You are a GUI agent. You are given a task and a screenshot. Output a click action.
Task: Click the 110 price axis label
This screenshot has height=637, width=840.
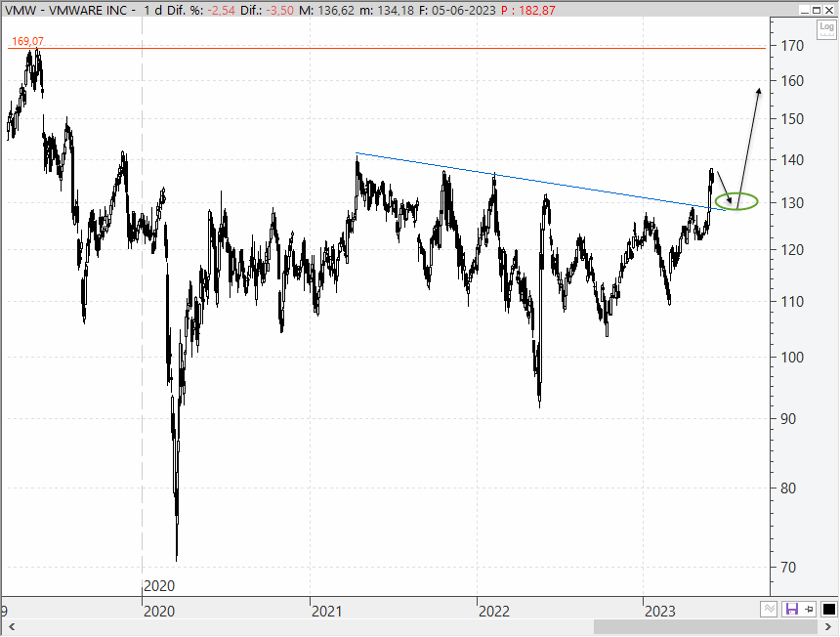pos(792,302)
